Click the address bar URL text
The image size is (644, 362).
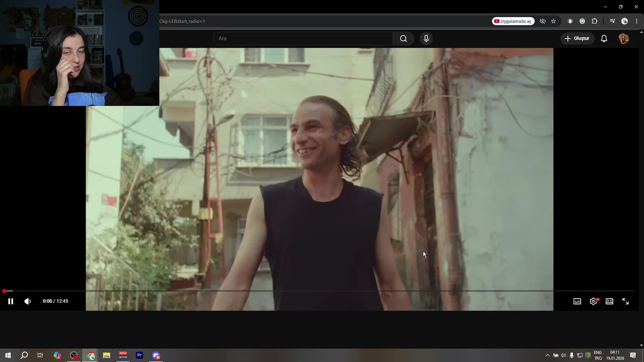click(182, 21)
